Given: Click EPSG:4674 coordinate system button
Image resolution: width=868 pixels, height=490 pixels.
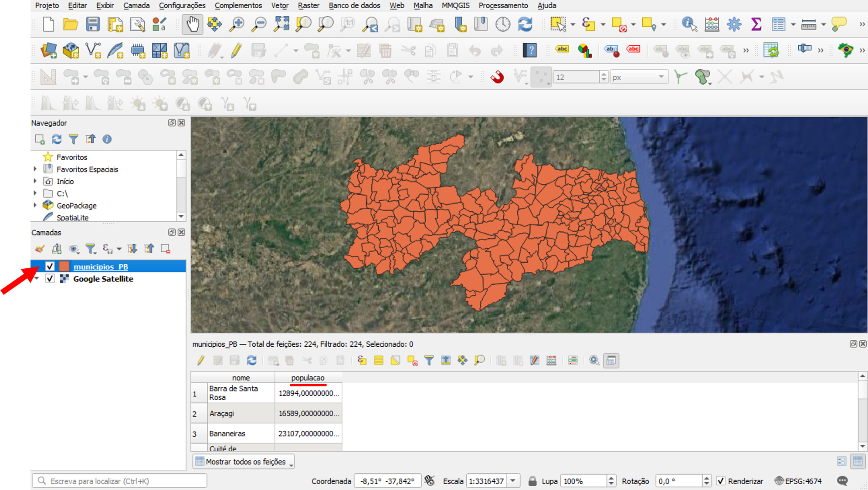Looking at the screenshot, I should click(x=798, y=481).
